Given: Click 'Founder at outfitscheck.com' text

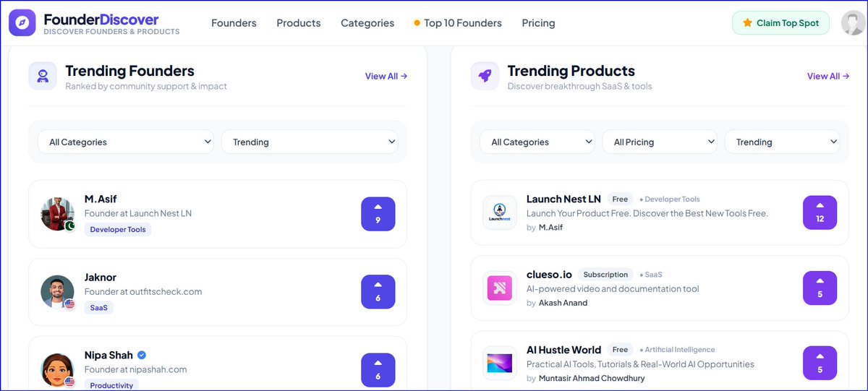Looking at the screenshot, I should pos(143,291).
